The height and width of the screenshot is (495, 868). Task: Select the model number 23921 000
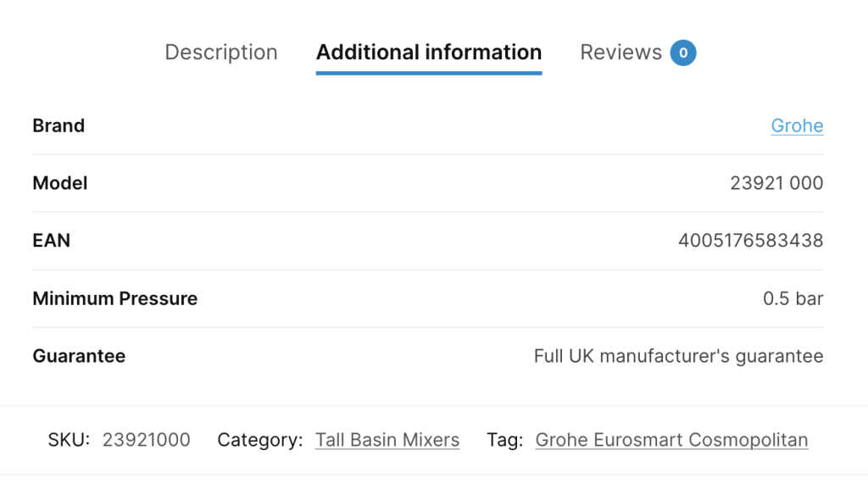click(776, 183)
